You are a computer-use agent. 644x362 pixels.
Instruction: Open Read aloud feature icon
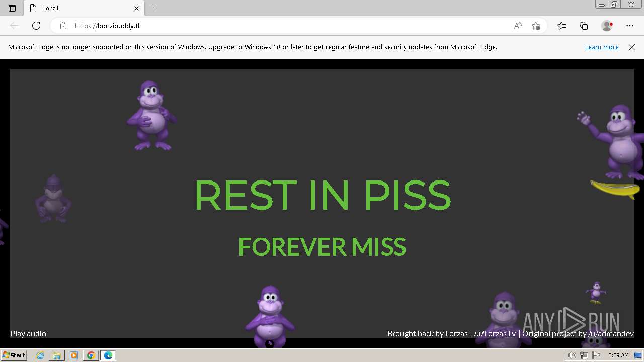[x=518, y=26]
